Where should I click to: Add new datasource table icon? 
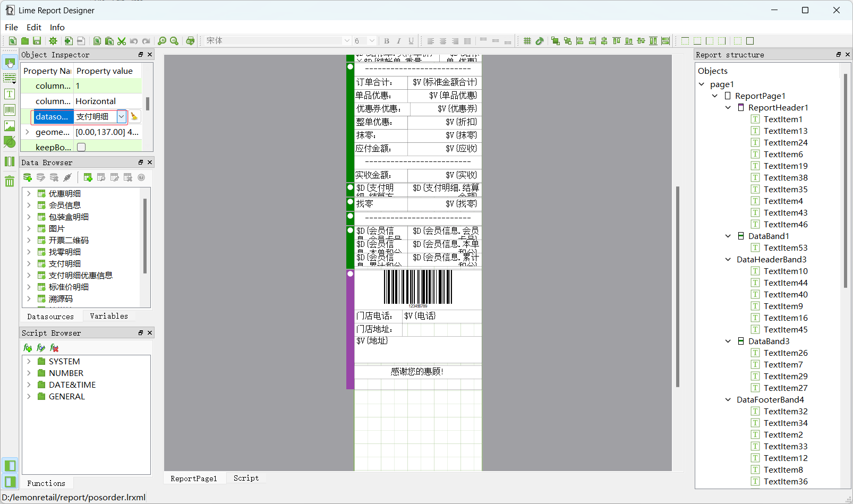[88, 177]
